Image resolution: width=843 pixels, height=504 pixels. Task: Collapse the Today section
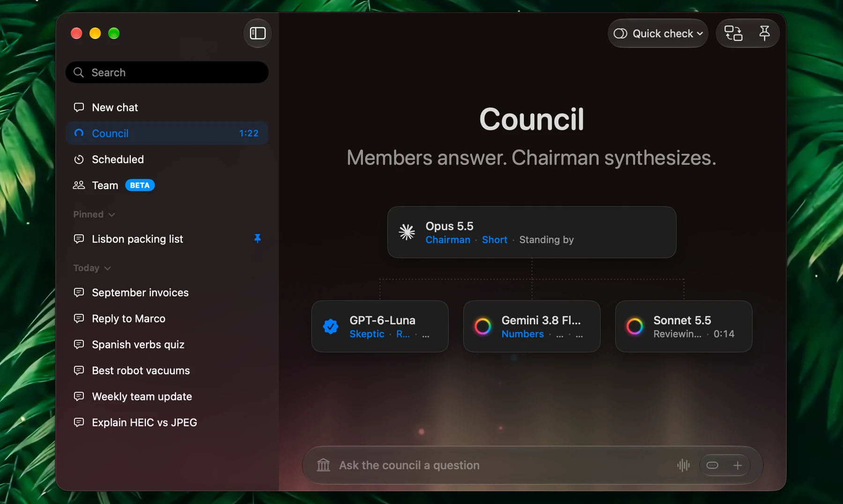[x=92, y=268]
